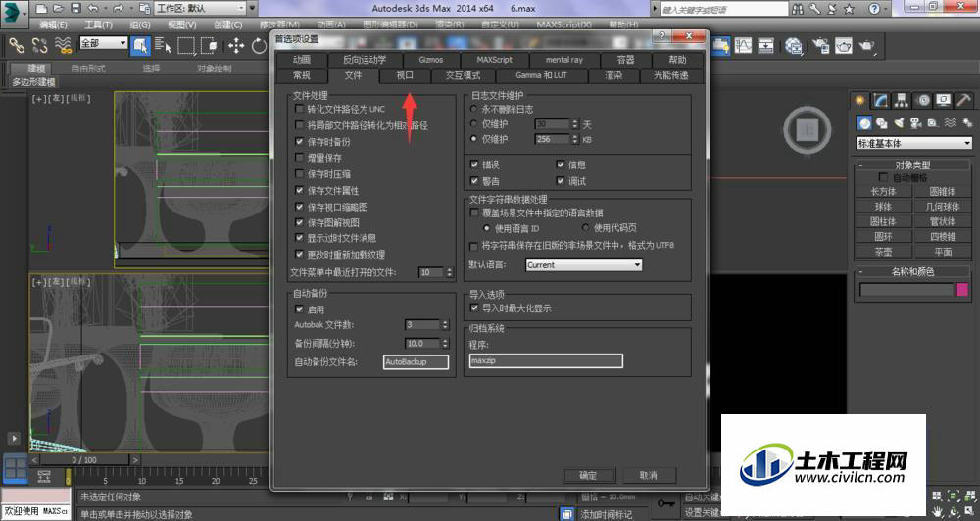The image size is (980, 521).
Task: Click the star favorites icon in title bar
Action: (849, 9)
